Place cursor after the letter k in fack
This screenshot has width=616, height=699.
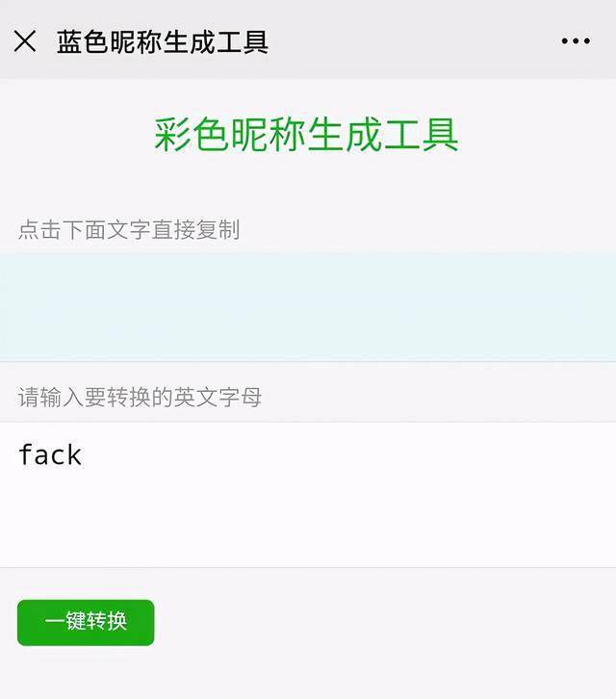(x=83, y=454)
